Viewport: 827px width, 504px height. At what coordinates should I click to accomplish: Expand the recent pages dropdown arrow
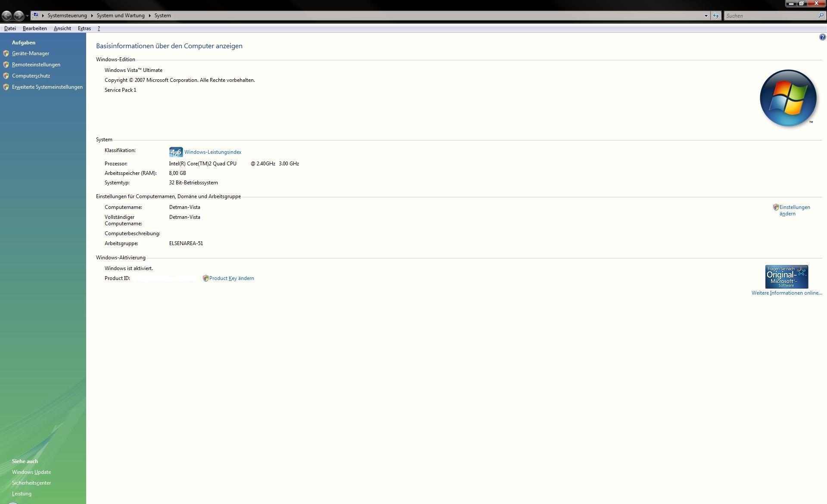click(x=27, y=16)
